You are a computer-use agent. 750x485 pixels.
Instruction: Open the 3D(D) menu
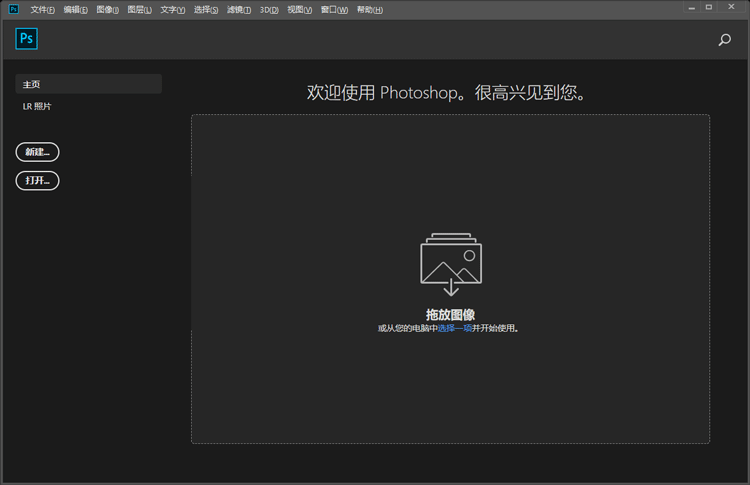click(x=269, y=10)
